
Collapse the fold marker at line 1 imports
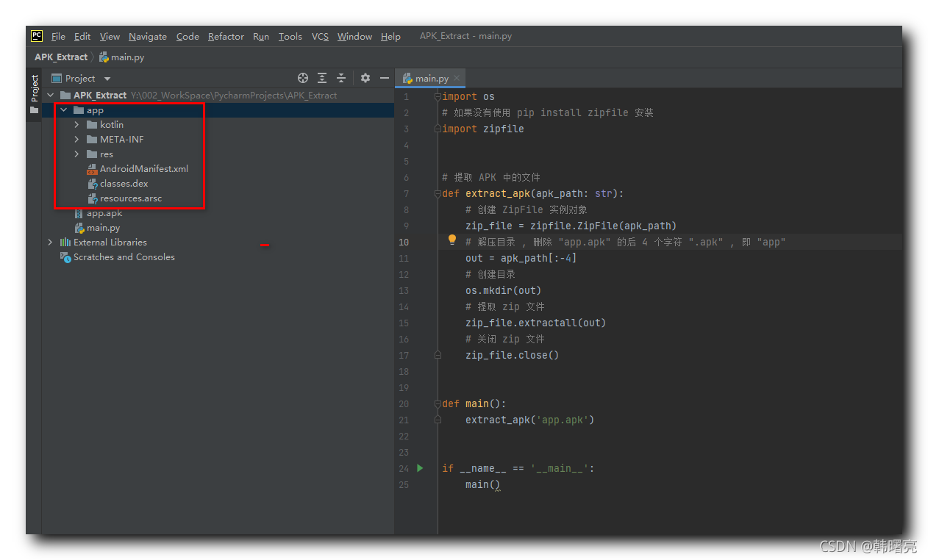(x=438, y=96)
